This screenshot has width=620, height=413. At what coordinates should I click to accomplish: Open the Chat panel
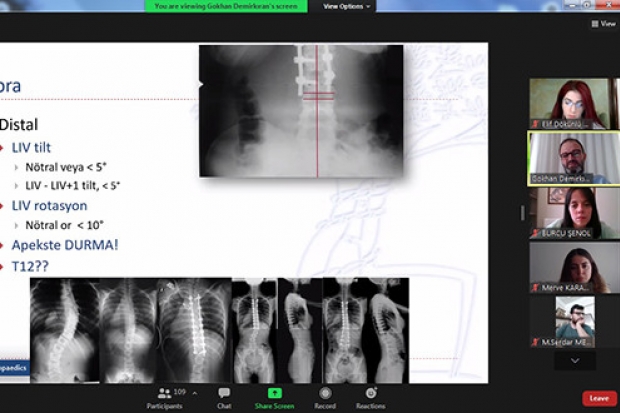(224, 397)
